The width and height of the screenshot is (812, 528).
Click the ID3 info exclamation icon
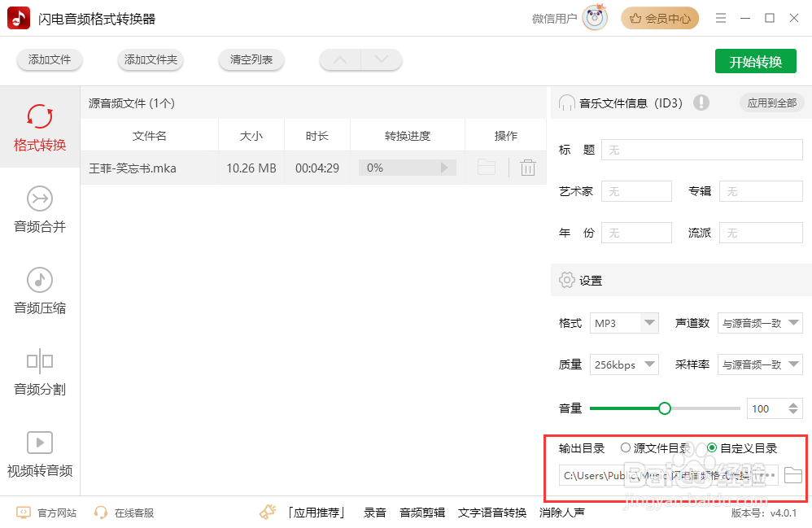click(x=701, y=103)
